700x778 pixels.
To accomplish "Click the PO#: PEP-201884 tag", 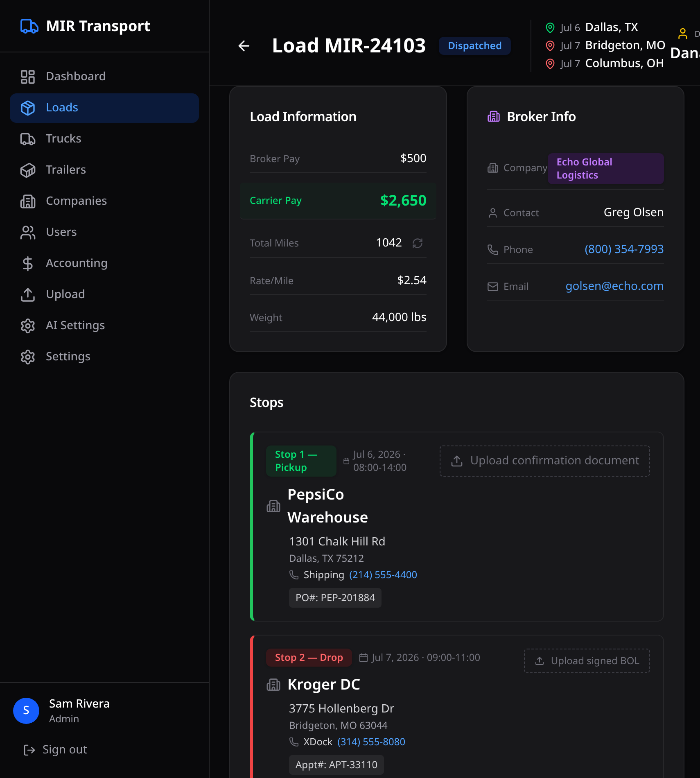I will (x=335, y=598).
